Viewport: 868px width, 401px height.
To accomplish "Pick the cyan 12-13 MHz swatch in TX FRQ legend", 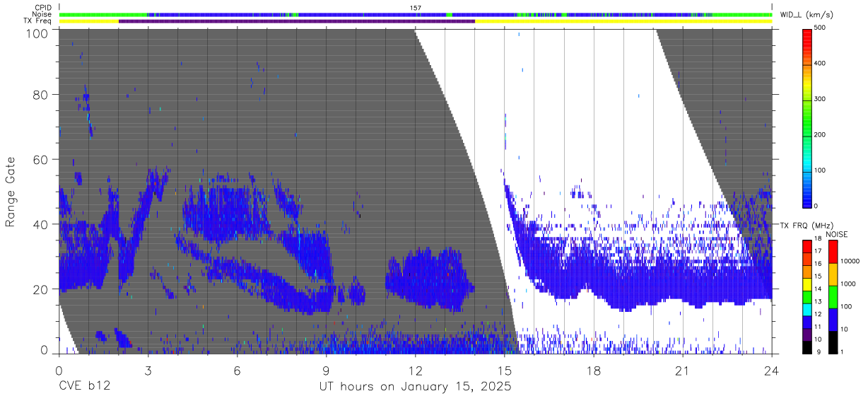I will coord(807,309).
